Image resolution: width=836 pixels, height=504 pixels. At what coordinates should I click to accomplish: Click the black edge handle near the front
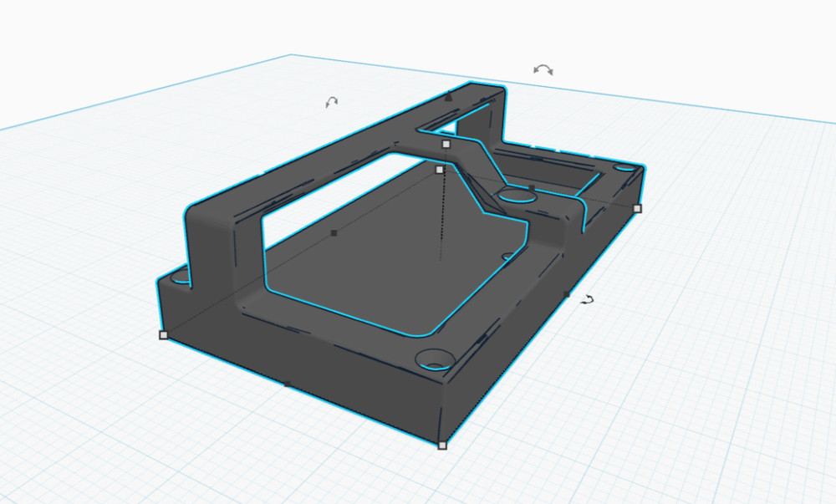pos(288,384)
